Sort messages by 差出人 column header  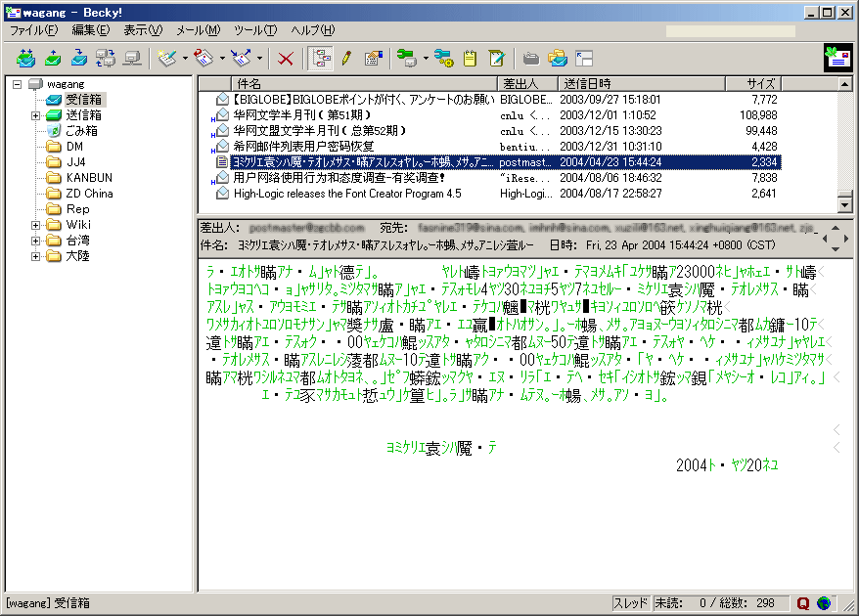point(527,83)
